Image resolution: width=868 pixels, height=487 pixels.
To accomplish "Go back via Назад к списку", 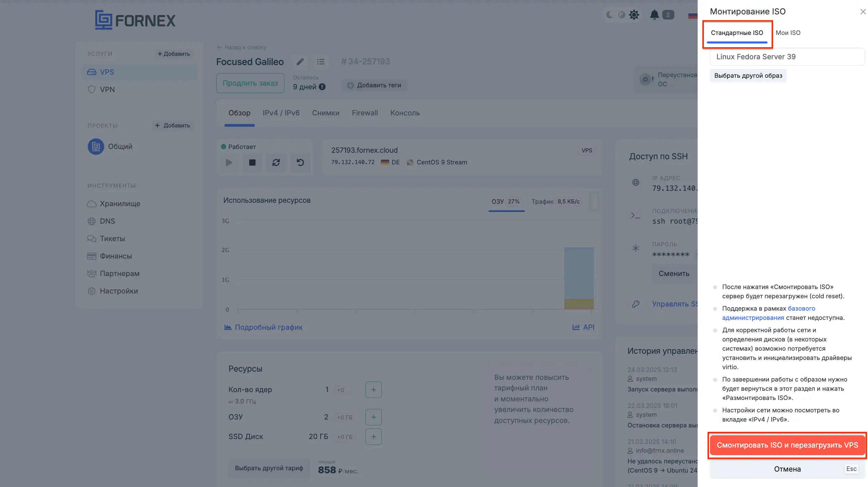I will (x=241, y=47).
